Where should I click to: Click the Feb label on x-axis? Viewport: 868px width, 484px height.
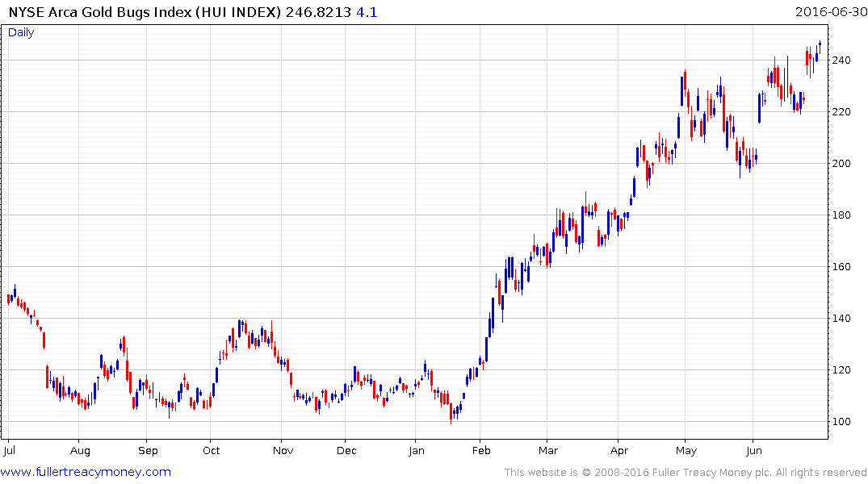481,450
